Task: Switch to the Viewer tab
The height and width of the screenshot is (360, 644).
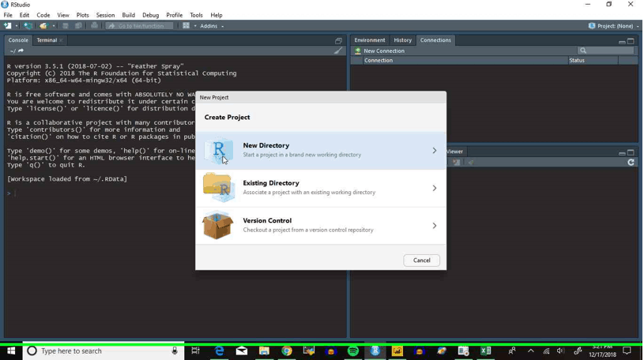Action: pyautogui.click(x=454, y=152)
